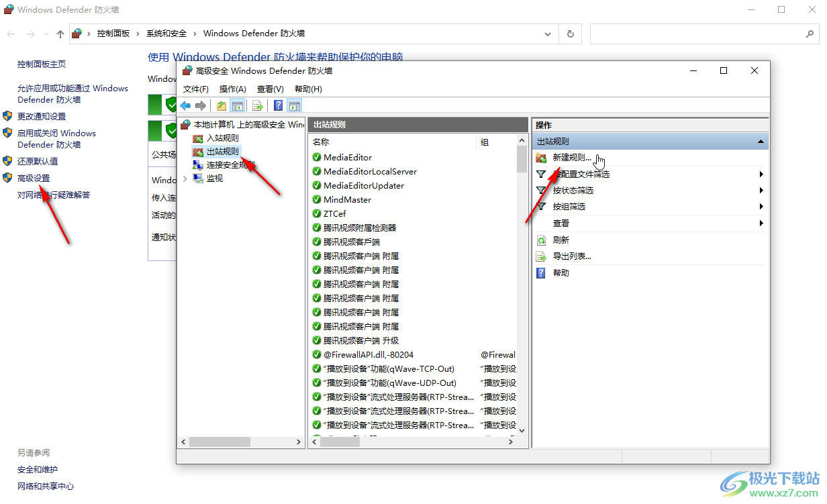Toggle show/hide console tree toolbar icon
The width and height of the screenshot is (827, 504).
[237, 105]
